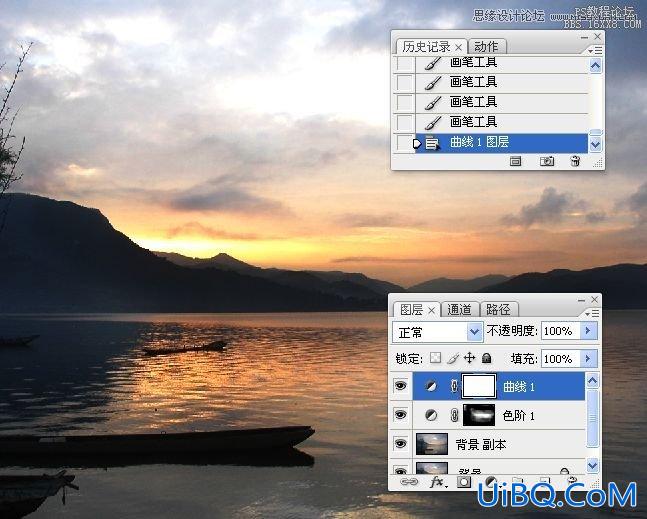Click Layers panel scroll-up arrow
This screenshot has width=647, height=519.
coord(592,380)
